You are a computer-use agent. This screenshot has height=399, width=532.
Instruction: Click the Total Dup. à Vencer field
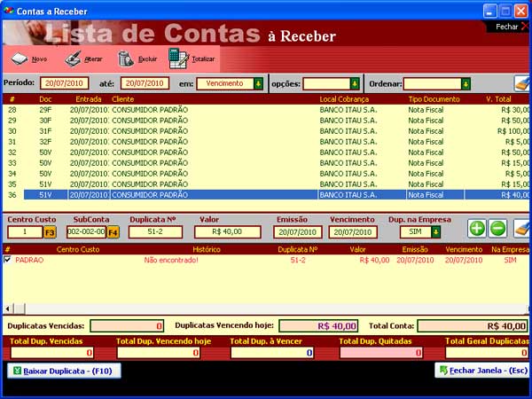coord(272,353)
